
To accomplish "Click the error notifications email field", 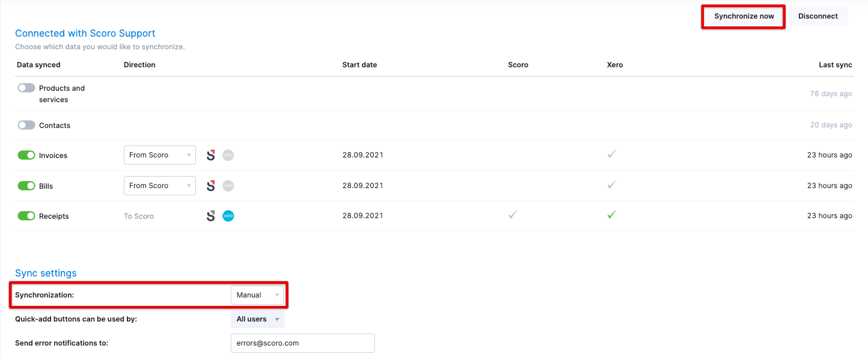I will 302,343.
